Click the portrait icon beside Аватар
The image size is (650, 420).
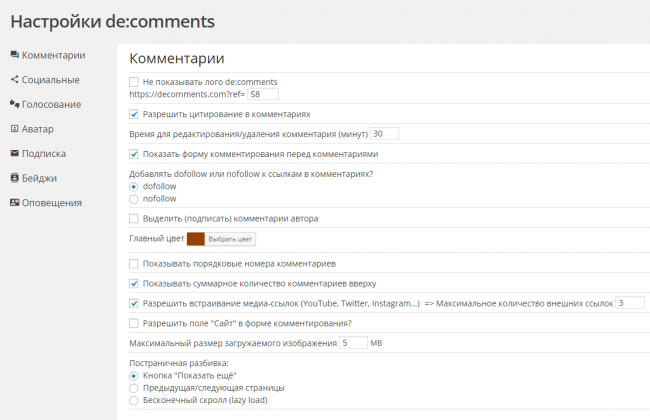(14, 129)
